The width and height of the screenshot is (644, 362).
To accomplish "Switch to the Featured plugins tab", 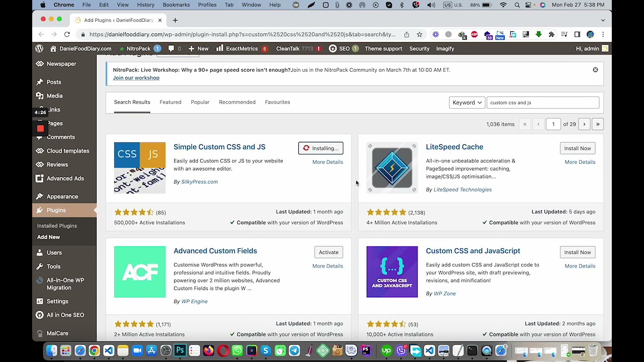I will pyautogui.click(x=171, y=102).
